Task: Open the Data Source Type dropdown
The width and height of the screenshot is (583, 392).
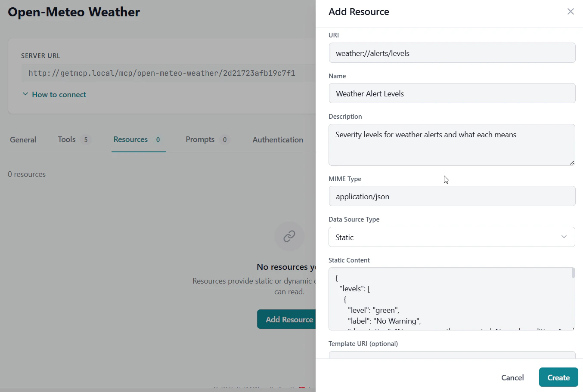Action: [x=452, y=237]
